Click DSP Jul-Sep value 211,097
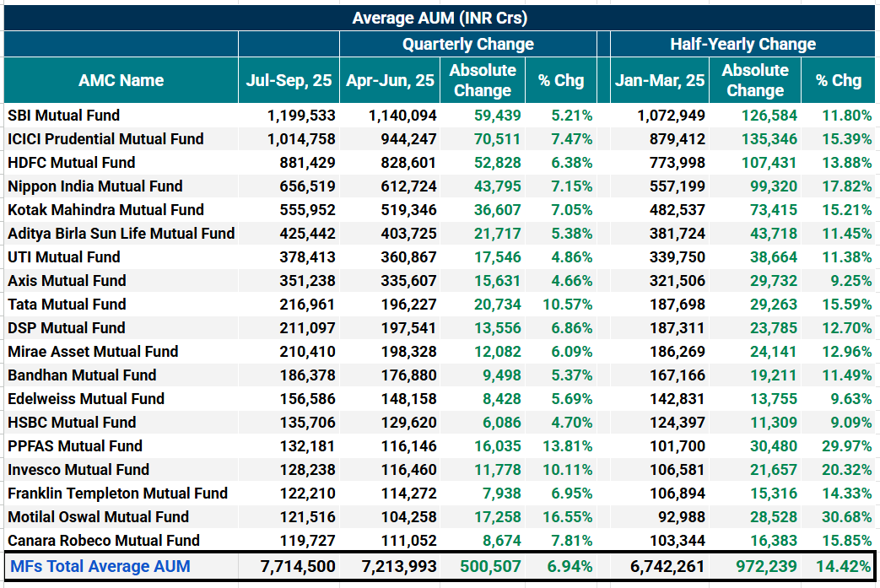This screenshot has height=588, width=880. point(308,327)
